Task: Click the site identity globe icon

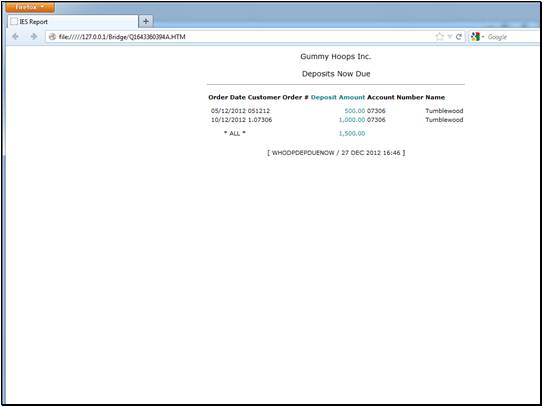Action: [52, 37]
